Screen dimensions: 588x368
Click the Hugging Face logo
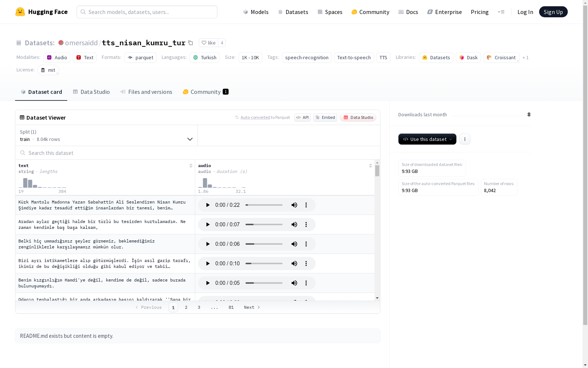(42, 12)
